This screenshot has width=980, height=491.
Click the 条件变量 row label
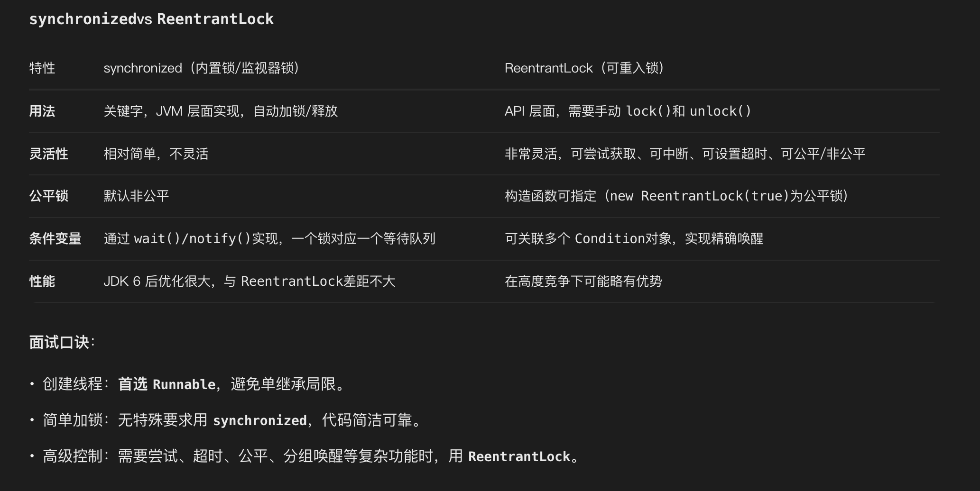pyautogui.click(x=55, y=239)
